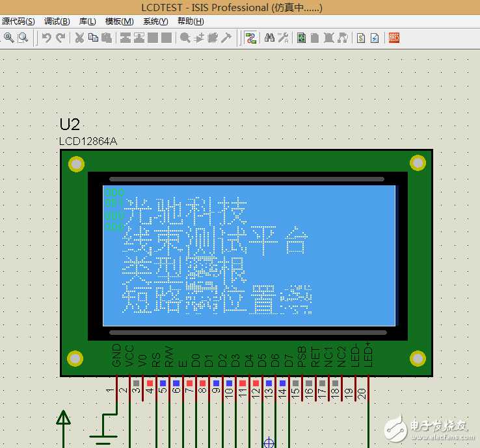Click the U2 component reference label
The height and width of the screenshot is (448, 480).
[x=70, y=124]
